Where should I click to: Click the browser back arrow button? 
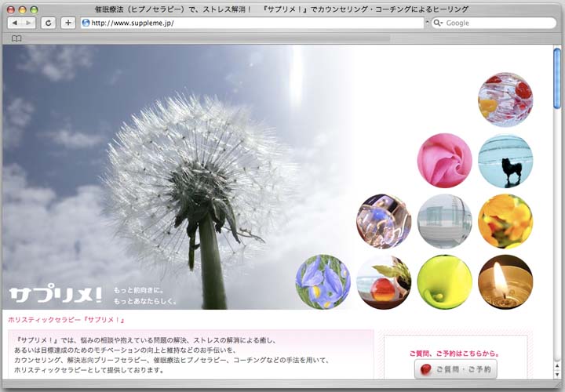pos(13,23)
